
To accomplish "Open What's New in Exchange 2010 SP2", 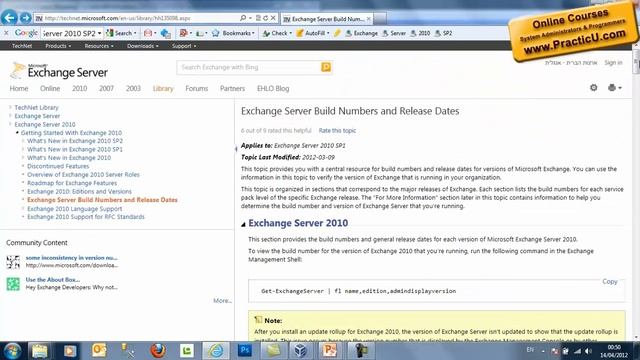I will [x=75, y=141].
